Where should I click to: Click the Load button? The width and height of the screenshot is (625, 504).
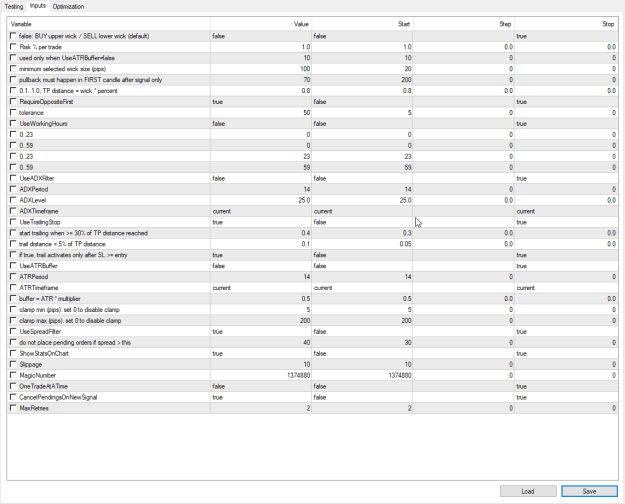(x=528, y=491)
